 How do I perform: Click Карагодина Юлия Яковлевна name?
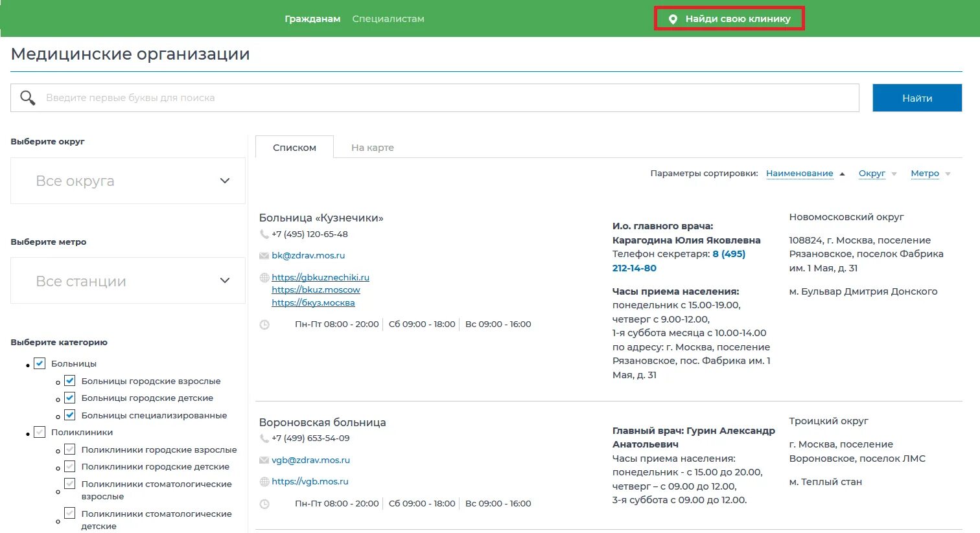coord(686,240)
